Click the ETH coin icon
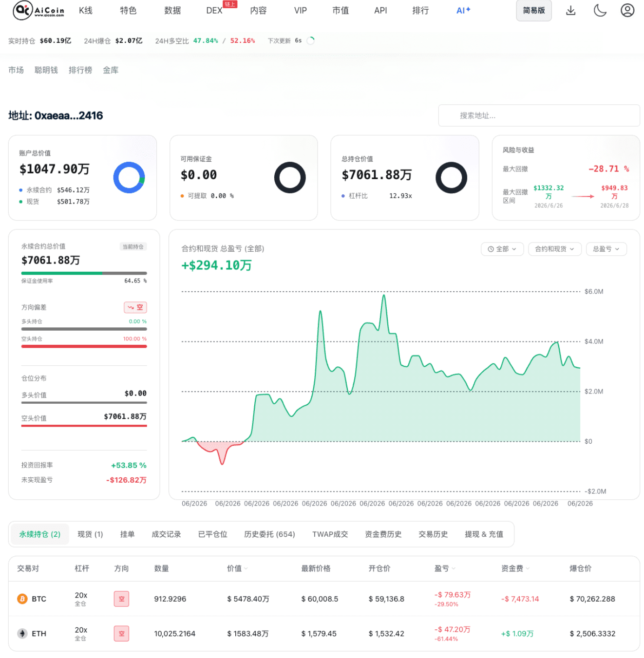 pos(22,633)
